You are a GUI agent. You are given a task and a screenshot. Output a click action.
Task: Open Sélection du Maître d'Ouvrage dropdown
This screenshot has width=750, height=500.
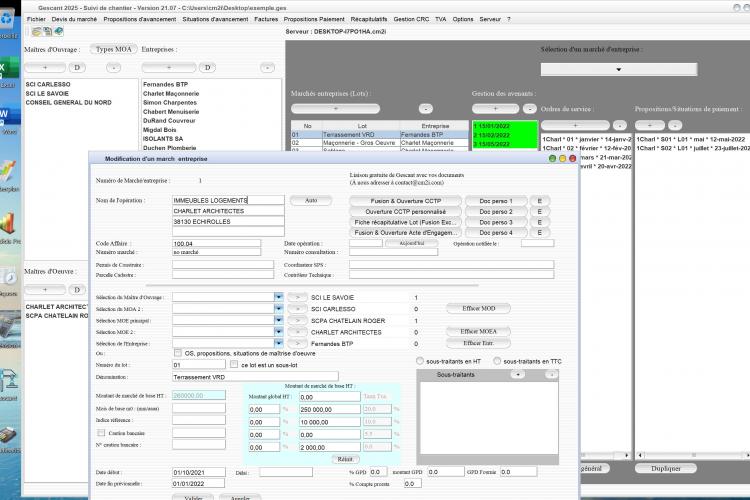click(x=278, y=297)
